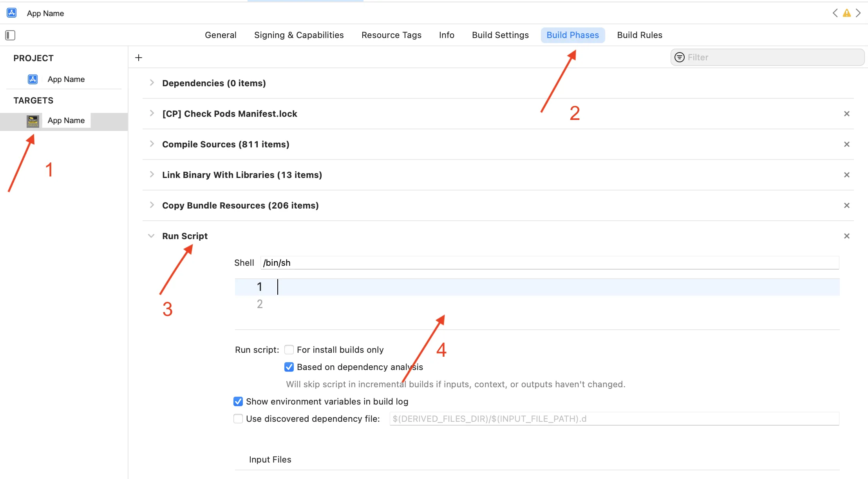Remove Copy Bundle Resources phase with X
This screenshot has height=479, width=868.
click(x=846, y=205)
